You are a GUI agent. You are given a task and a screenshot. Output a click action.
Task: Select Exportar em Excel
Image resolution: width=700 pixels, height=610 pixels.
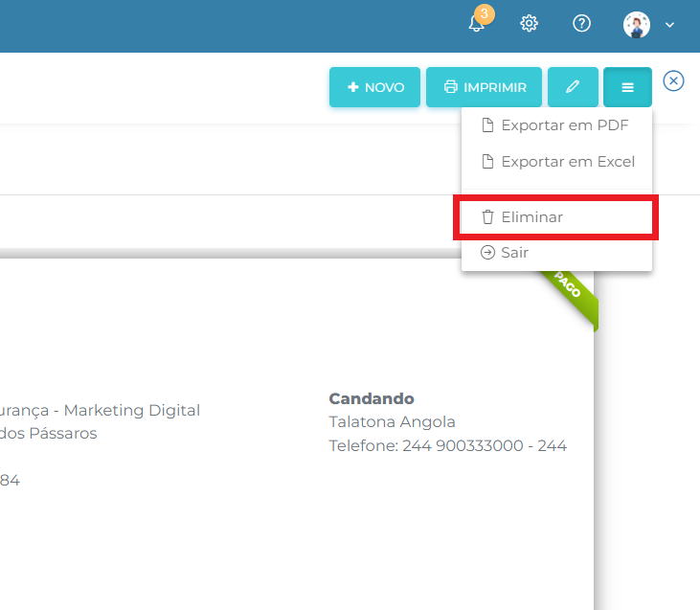[x=556, y=162]
